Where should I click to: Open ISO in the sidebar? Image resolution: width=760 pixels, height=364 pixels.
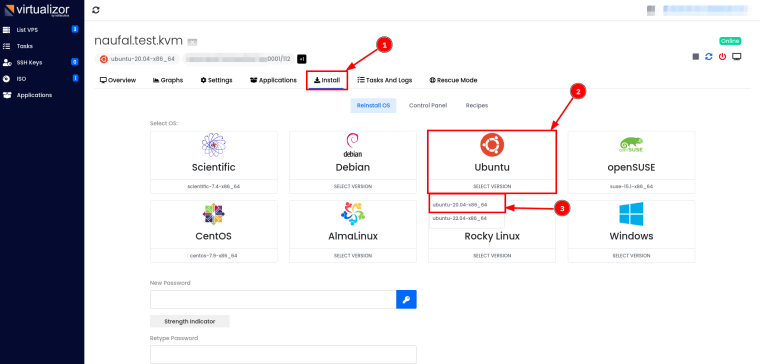[x=21, y=79]
